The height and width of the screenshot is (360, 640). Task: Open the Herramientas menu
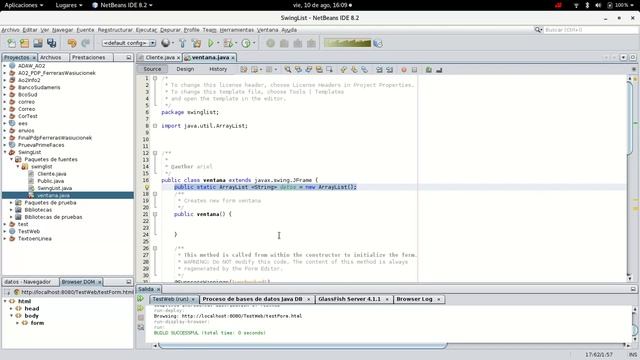click(237, 30)
